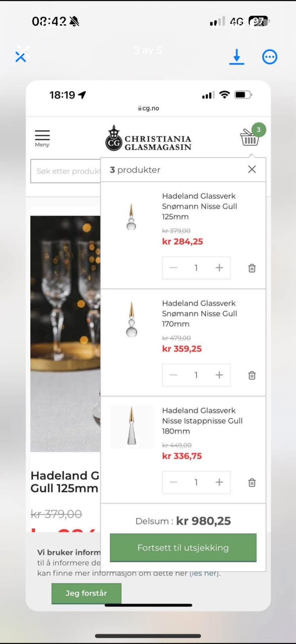The width and height of the screenshot is (296, 644).
Task: Close the 3 produkter cart popup
Action: (252, 169)
